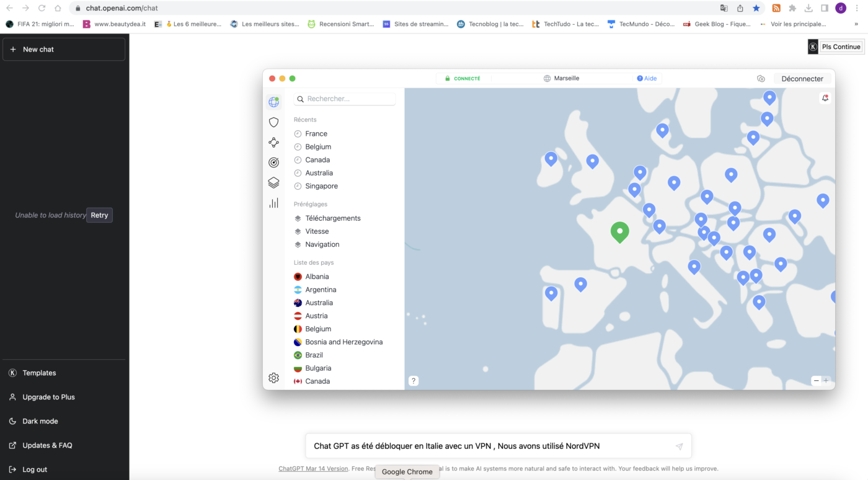
Task: Click the notification bell on the map
Action: coord(825,98)
